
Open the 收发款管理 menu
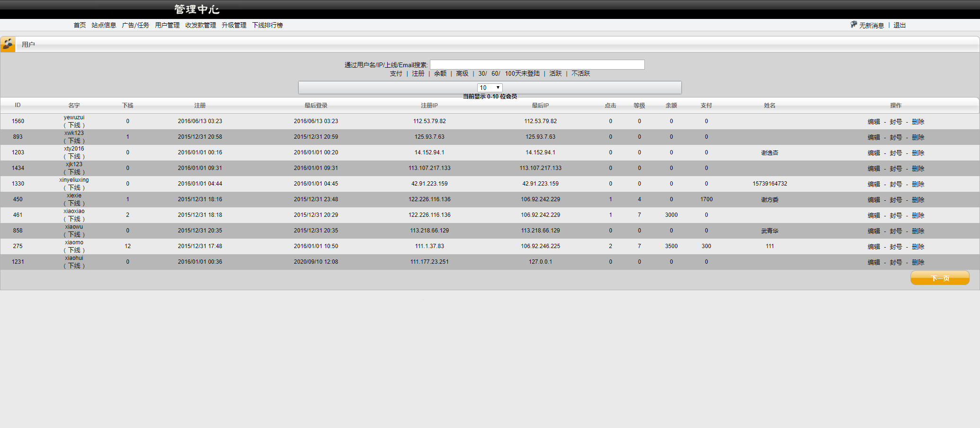tap(200, 25)
